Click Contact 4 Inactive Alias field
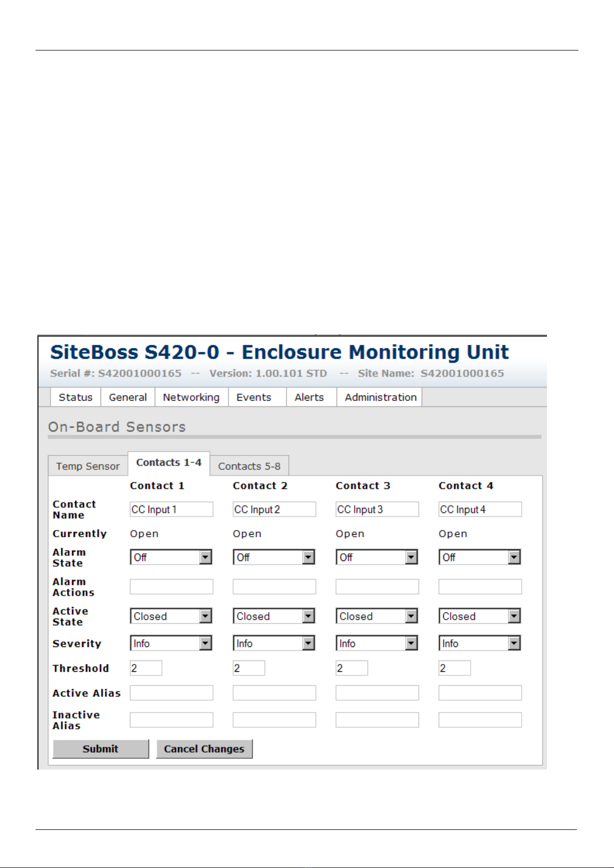 [480, 720]
